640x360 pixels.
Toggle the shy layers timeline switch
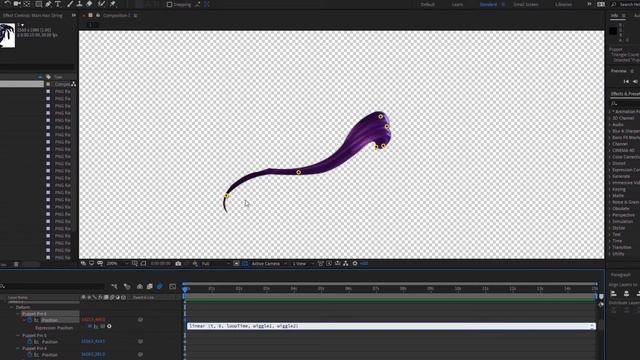pos(140,287)
